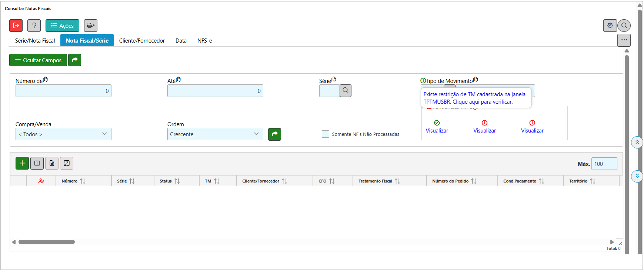Click the red exit icon button

tap(16, 26)
